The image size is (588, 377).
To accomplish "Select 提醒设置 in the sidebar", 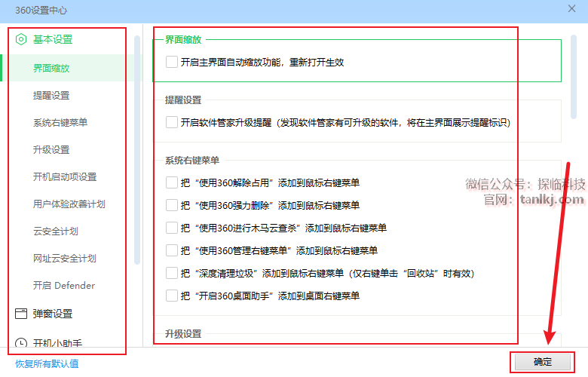I will click(x=51, y=96).
